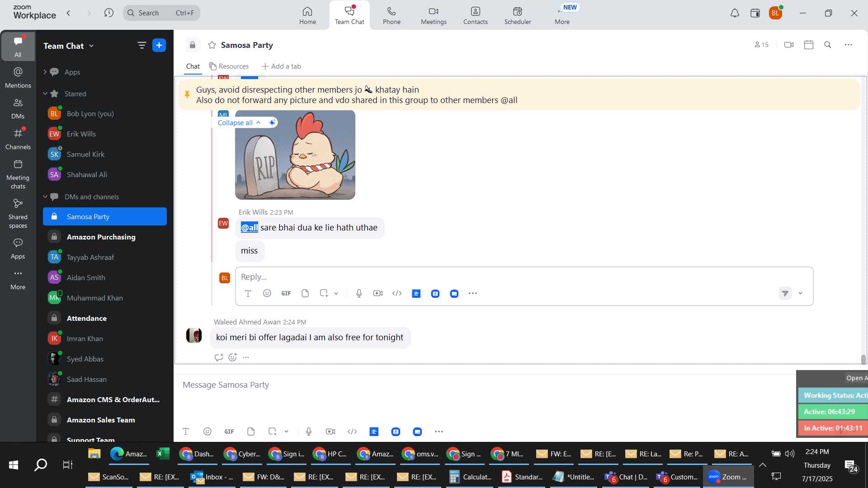Open the Scheduler tab

[x=518, y=15]
